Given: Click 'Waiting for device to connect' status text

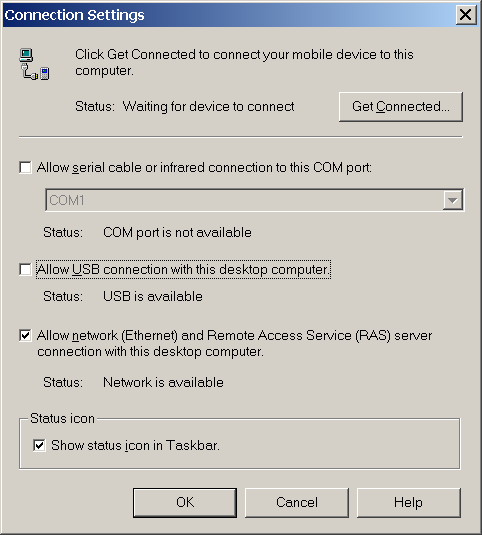Looking at the screenshot, I should point(208,106).
